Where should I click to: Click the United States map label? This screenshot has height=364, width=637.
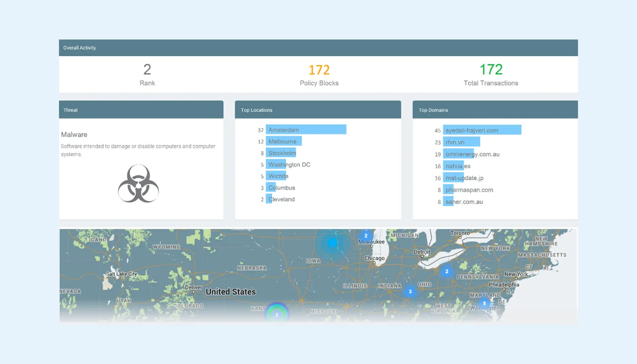click(231, 292)
